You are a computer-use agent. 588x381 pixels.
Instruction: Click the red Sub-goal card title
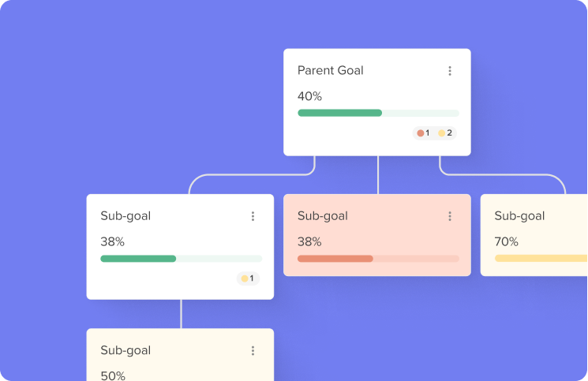(323, 216)
